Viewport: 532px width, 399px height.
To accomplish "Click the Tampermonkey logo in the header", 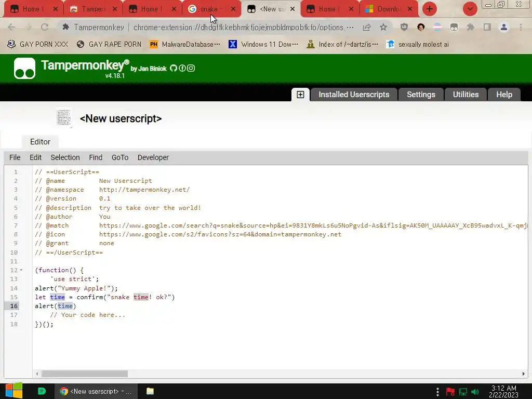I will click(x=24, y=68).
